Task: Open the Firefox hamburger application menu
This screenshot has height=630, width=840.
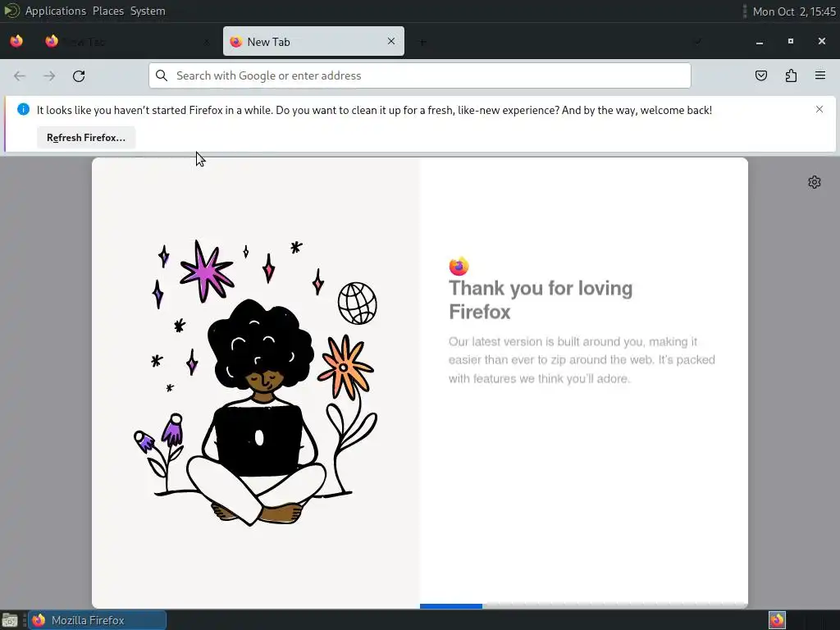Action: tap(820, 75)
